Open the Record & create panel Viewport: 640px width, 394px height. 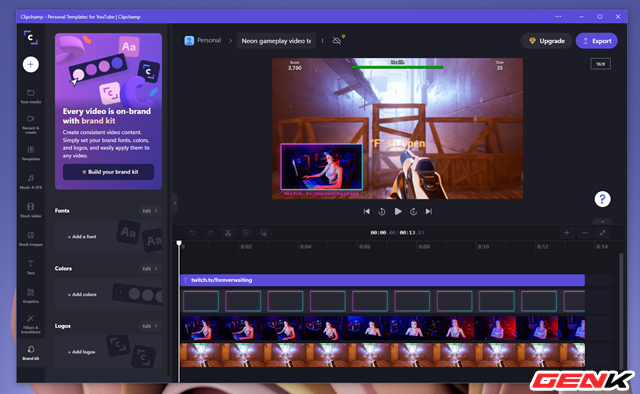[31, 125]
